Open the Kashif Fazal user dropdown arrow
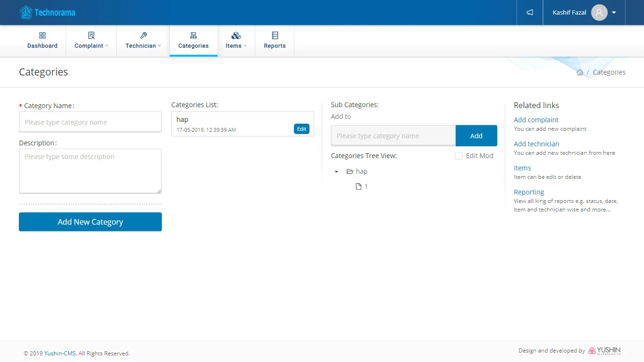This screenshot has width=644, height=362. point(614,13)
